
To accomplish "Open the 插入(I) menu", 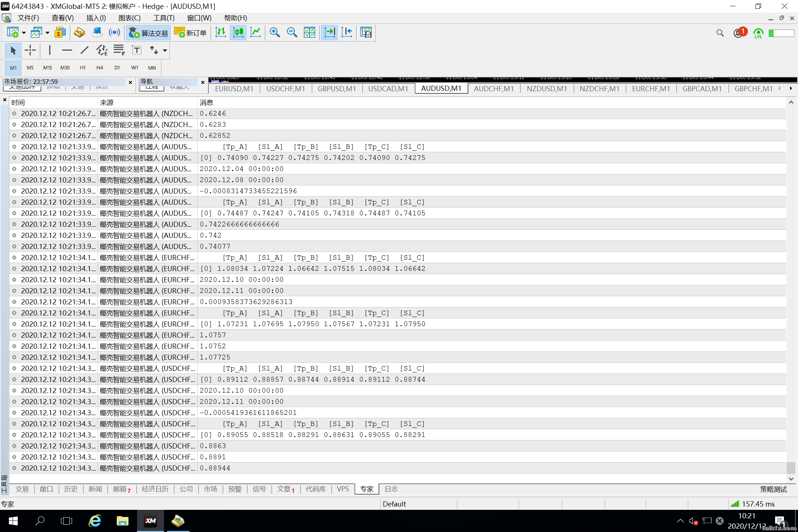I will coord(96,18).
